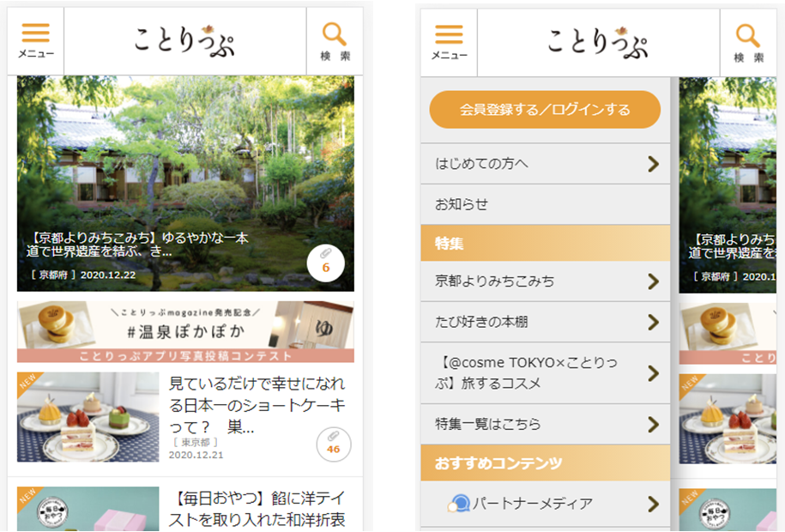Open the #温泉ぽかぽか photo contest banner on the home screen

185,331
